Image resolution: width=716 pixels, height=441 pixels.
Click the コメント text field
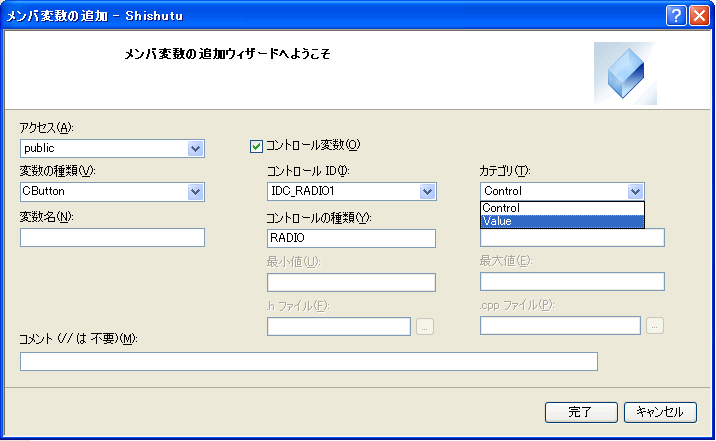point(308,361)
